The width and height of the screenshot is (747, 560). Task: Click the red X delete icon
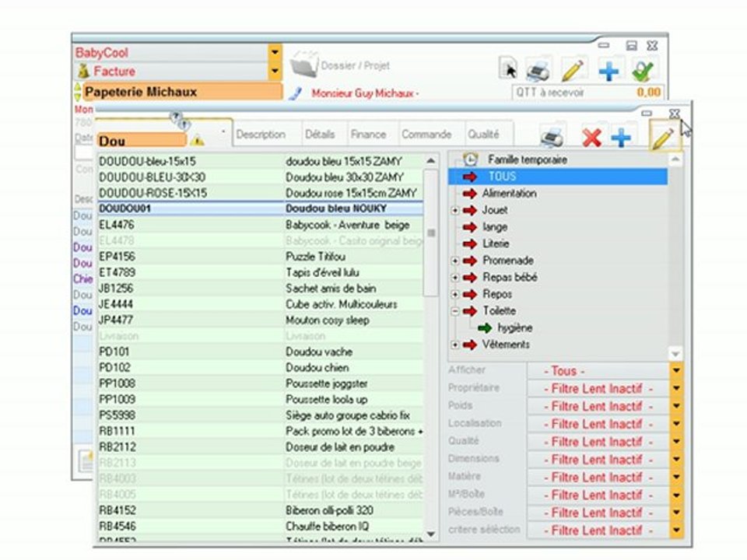coord(591,138)
